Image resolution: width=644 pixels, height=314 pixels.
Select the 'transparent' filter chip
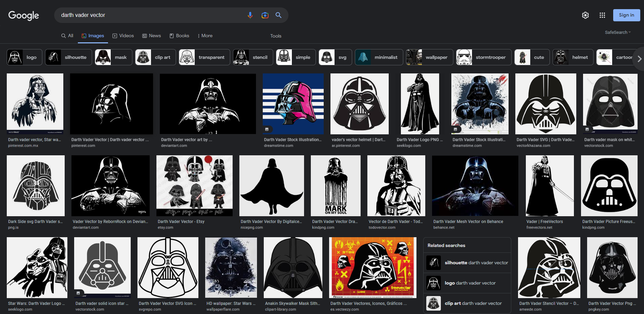[205, 57]
